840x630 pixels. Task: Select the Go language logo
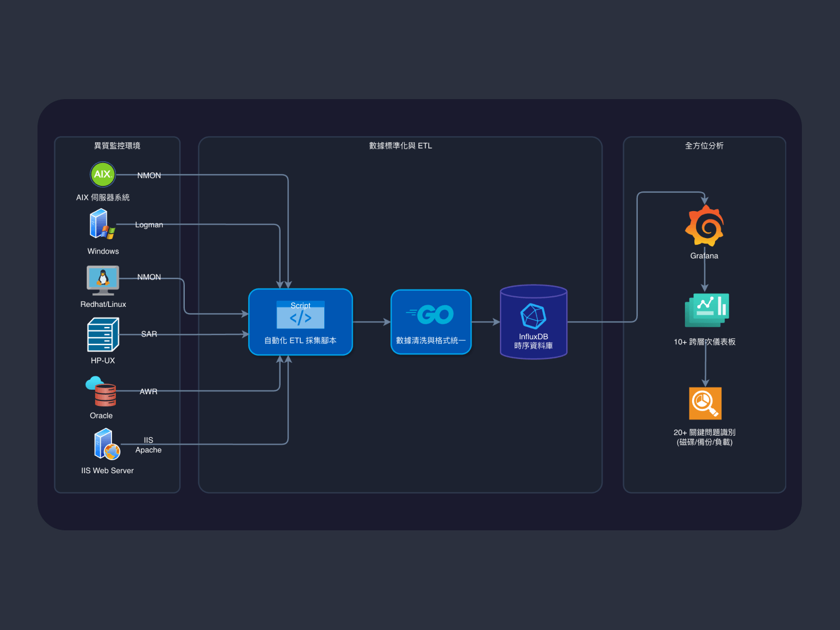tap(431, 315)
